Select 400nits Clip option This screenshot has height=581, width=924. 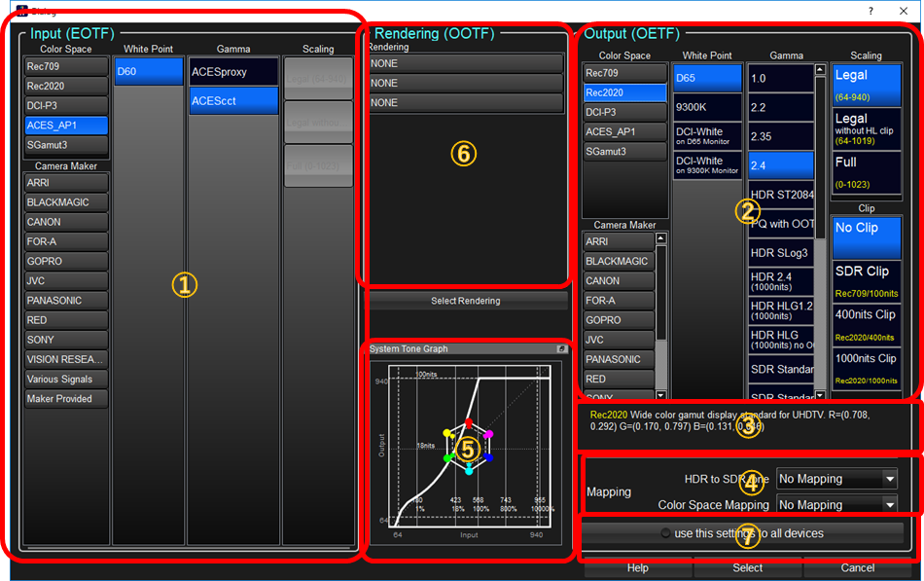(867, 325)
